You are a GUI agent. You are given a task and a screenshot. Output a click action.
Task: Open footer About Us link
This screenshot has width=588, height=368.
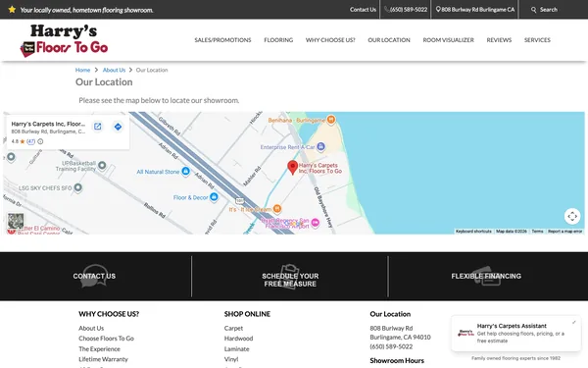click(x=91, y=328)
